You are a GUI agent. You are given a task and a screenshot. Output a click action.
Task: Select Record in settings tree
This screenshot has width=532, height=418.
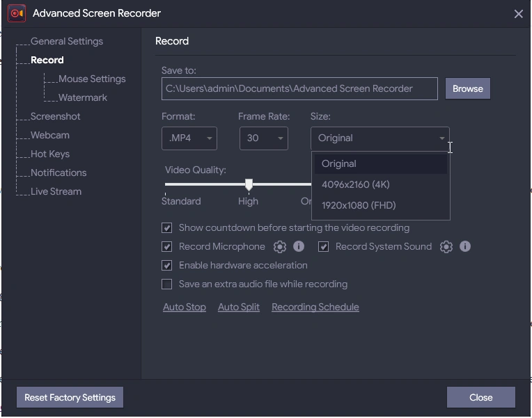click(x=47, y=60)
